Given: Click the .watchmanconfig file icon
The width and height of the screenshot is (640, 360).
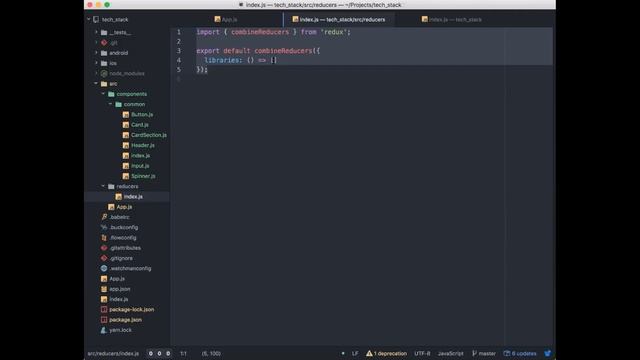Looking at the screenshot, I should click(104, 268).
